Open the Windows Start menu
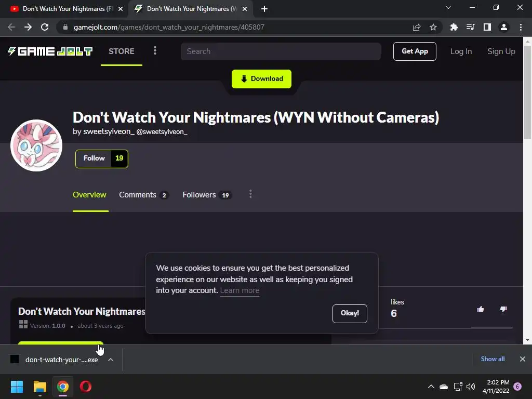The height and width of the screenshot is (399, 532). point(17,387)
